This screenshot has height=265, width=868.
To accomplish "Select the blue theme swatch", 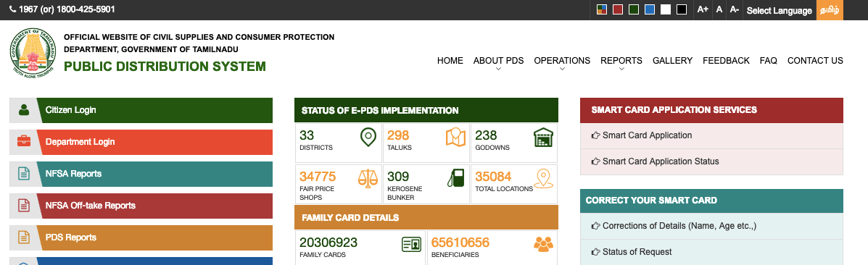I will (x=650, y=9).
